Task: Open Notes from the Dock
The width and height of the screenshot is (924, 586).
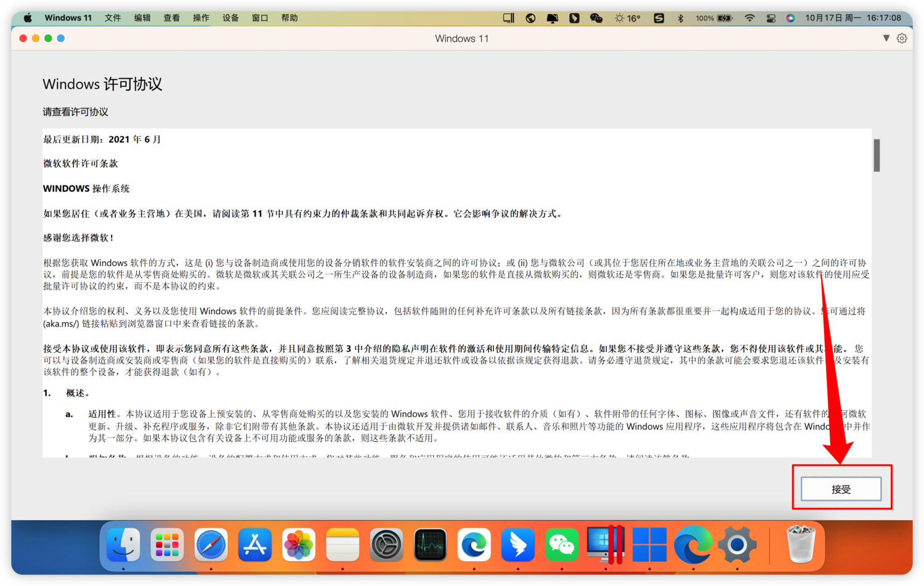Action: [342, 545]
